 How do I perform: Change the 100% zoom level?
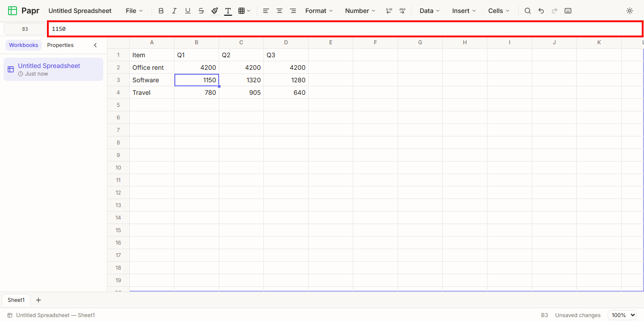622,315
